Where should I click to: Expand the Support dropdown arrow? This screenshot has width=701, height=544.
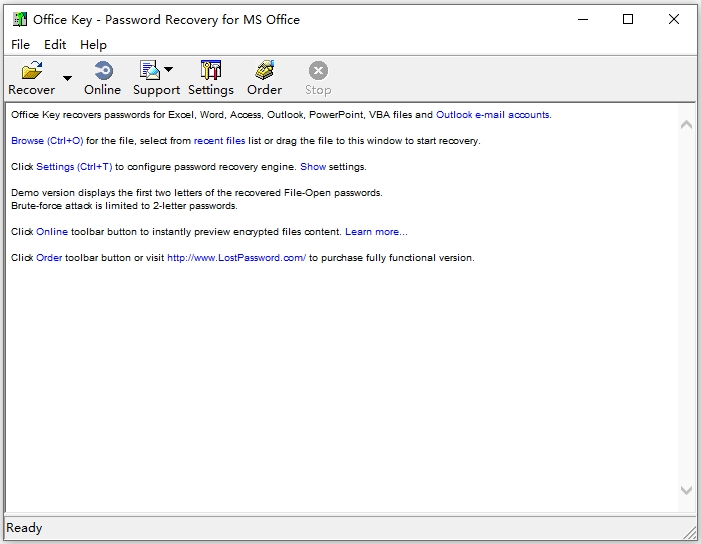[169, 69]
